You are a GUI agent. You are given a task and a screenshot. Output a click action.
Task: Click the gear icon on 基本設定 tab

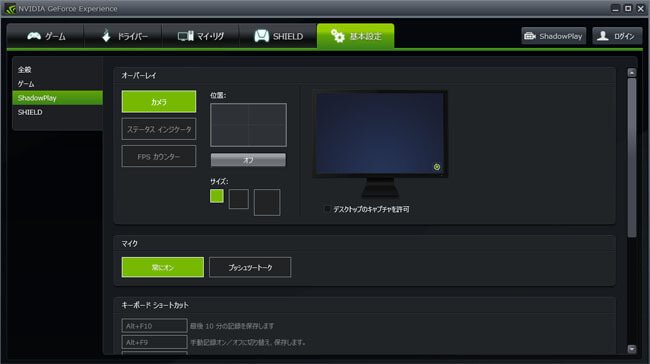point(337,36)
